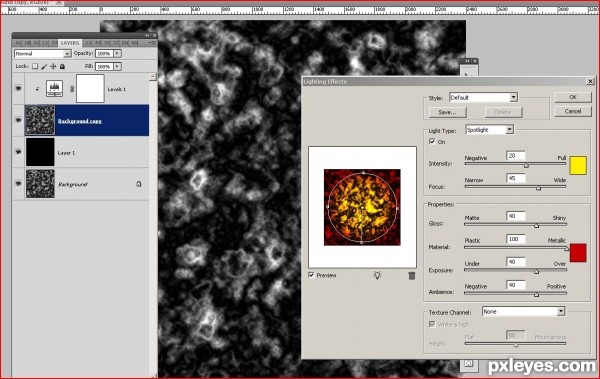The height and width of the screenshot is (379, 600).
Task: Hide the Background copy layer
Action: (18, 120)
